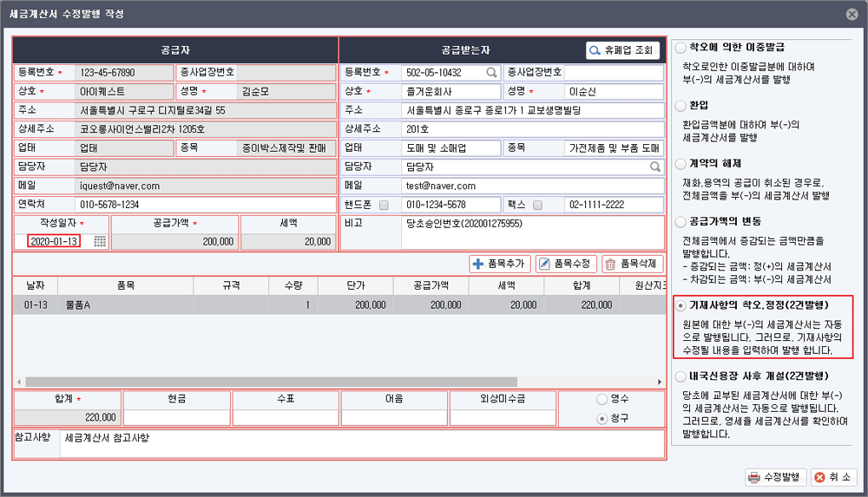
Task: Click the 세액 total 20,000 field
Action: click(288, 242)
